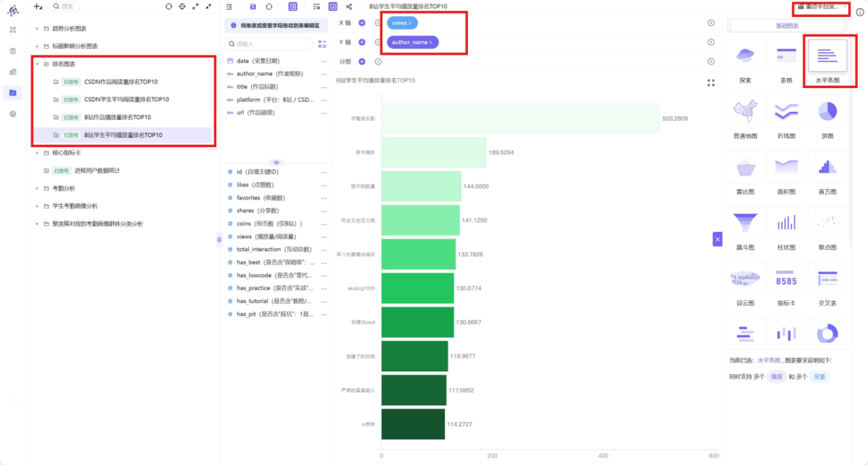
Task: Toggle the field list panel view icon
Action: pyautogui.click(x=293, y=6)
